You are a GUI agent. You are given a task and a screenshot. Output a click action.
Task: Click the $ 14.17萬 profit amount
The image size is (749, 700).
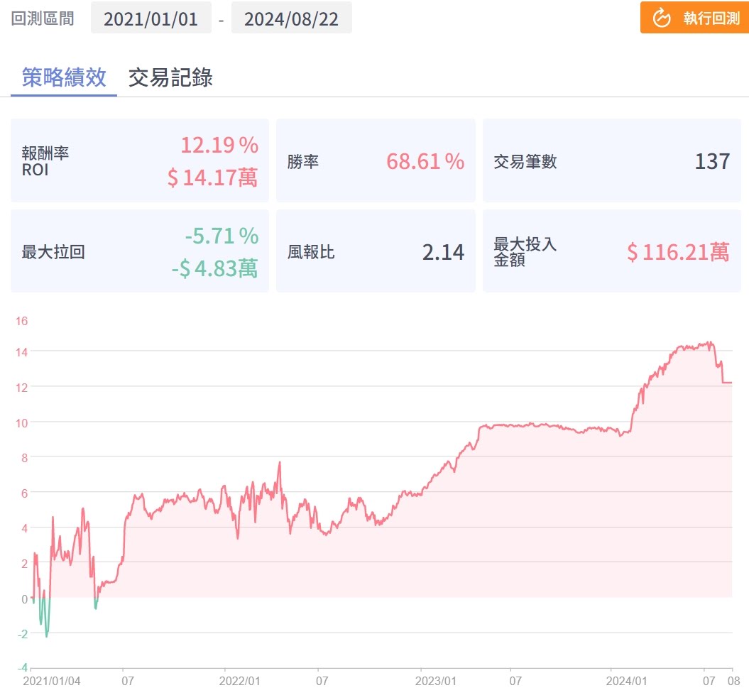point(212,177)
